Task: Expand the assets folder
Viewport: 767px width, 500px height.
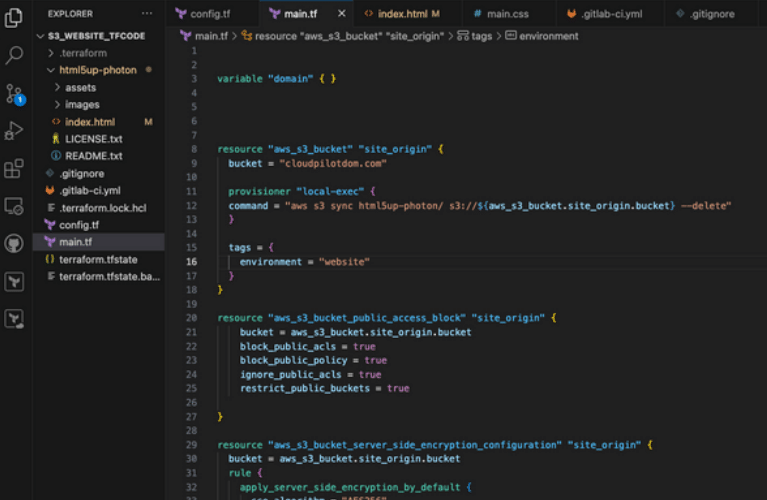Action: tap(80, 88)
